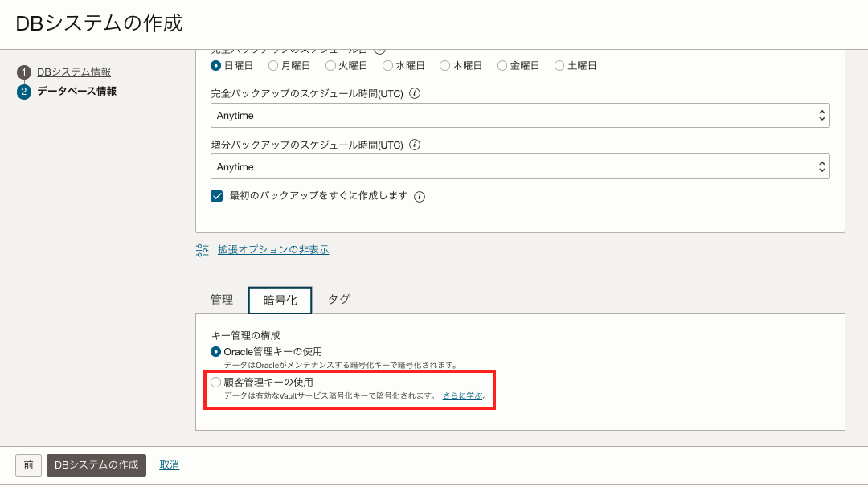Switch to the 管理 tab

[x=222, y=300]
